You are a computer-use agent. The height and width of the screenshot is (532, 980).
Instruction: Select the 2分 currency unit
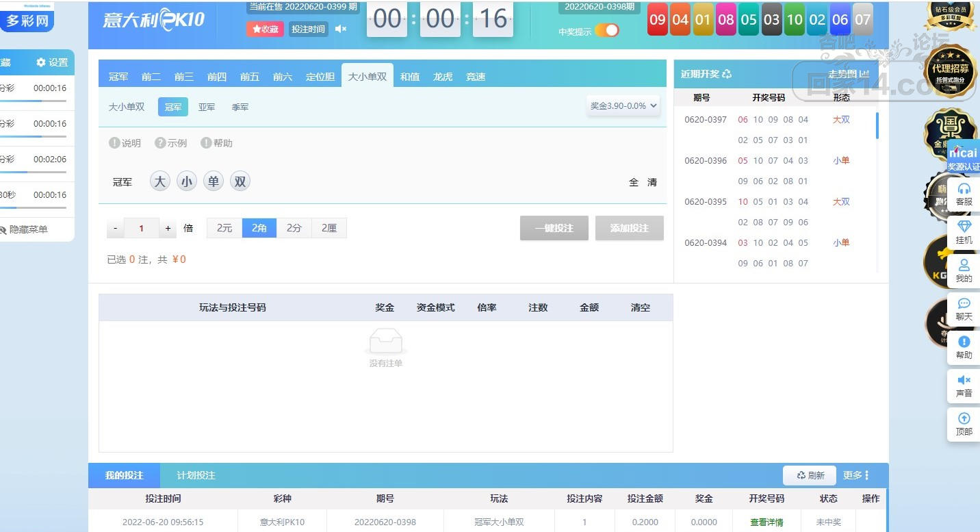point(294,228)
